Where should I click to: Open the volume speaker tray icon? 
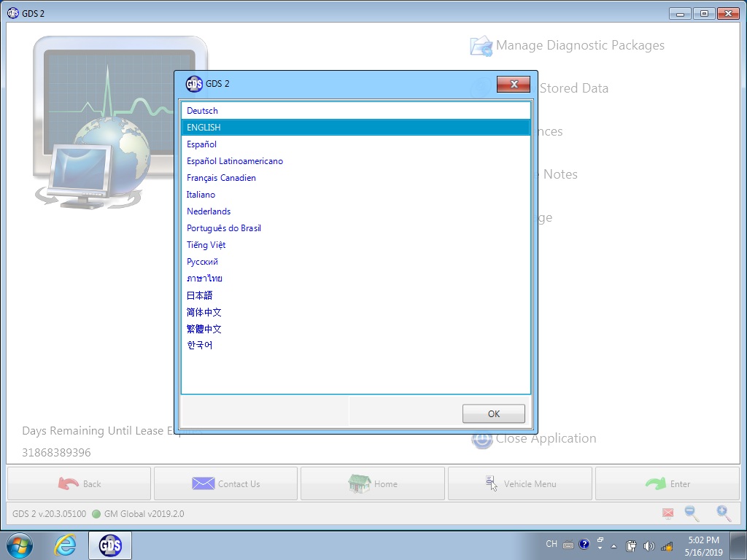pyautogui.click(x=649, y=546)
